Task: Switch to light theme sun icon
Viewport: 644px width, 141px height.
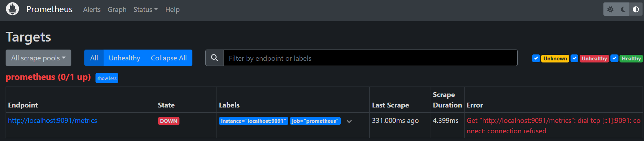Action: [x=610, y=9]
